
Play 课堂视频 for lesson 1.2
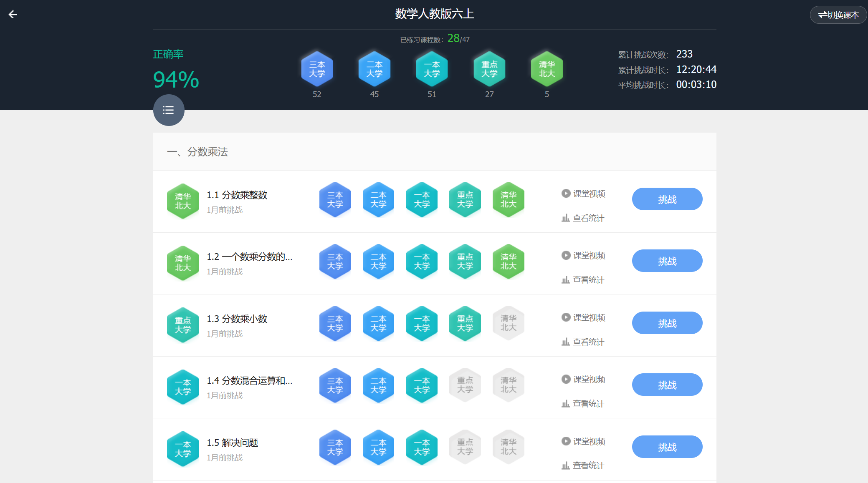point(583,255)
